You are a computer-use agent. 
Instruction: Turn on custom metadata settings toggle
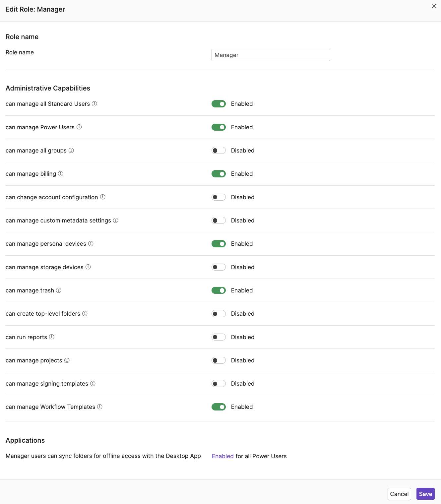[219, 220]
